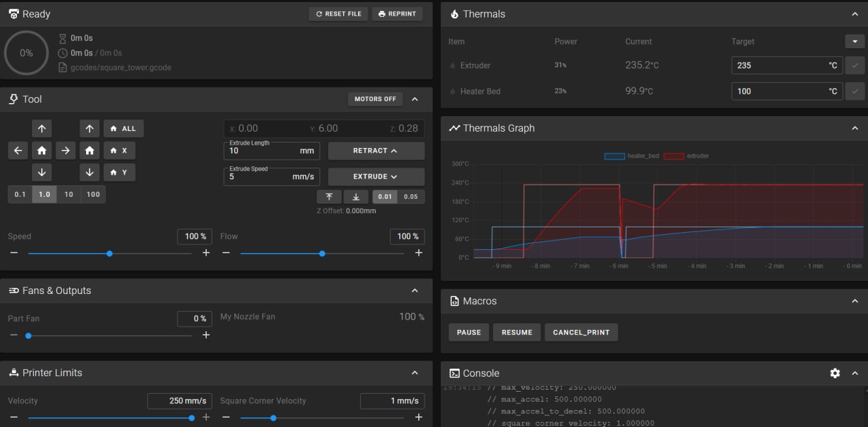Edit the Extruder target temperature

[x=787, y=65]
